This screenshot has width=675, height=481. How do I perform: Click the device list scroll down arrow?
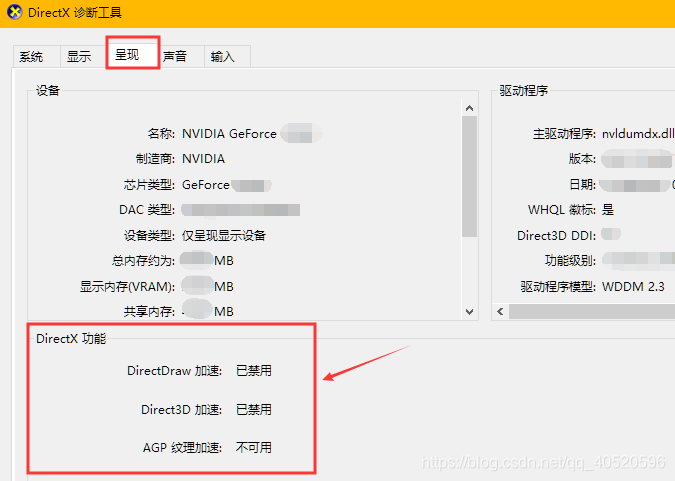coord(470,311)
